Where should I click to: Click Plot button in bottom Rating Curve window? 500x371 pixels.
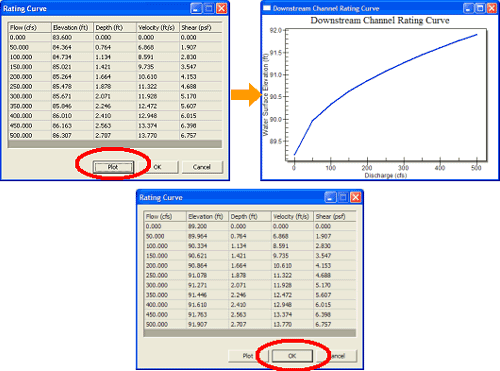pyautogui.click(x=248, y=356)
